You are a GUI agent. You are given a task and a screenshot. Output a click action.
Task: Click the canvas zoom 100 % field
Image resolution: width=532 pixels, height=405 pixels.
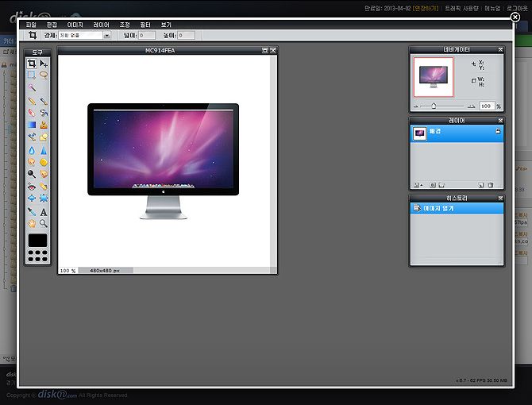tap(67, 270)
